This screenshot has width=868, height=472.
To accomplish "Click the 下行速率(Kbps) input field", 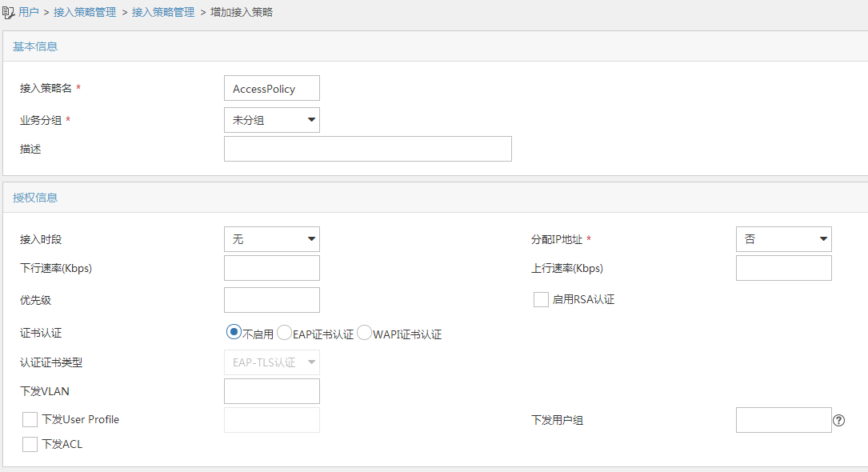I will click(x=272, y=268).
